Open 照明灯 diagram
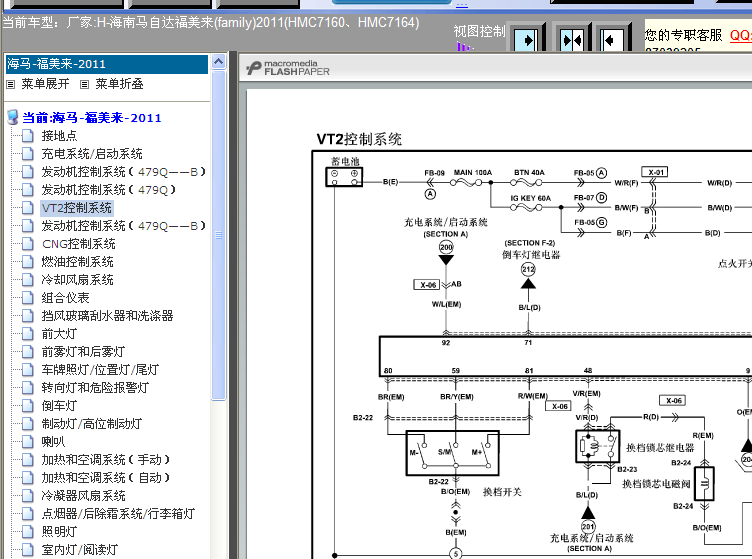The image size is (752, 559). tap(59, 532)
